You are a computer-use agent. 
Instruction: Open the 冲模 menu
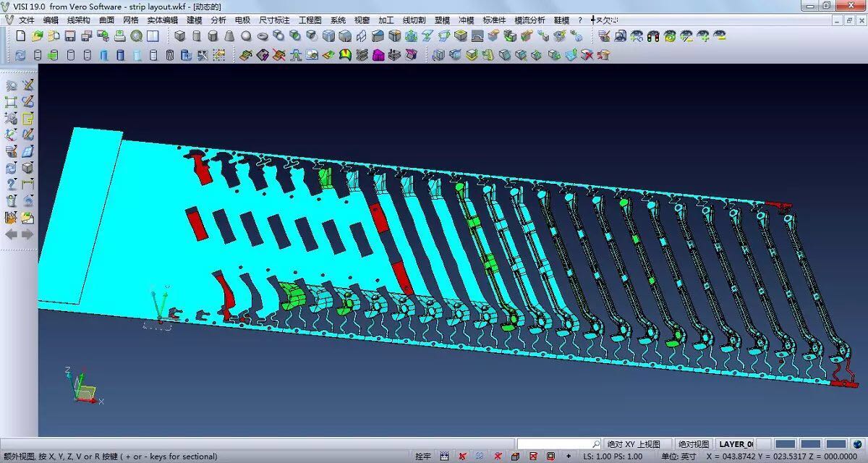(x=466, y=20)
